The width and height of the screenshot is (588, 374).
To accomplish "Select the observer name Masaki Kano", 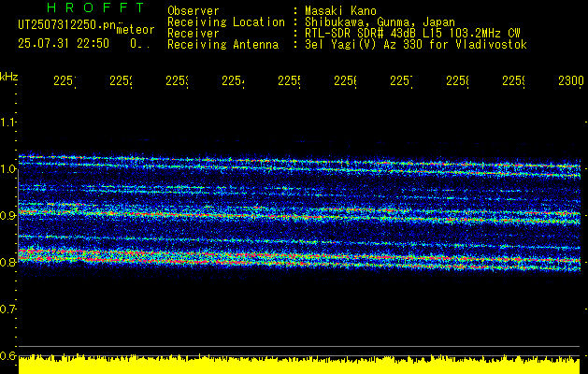I will 340,11.
